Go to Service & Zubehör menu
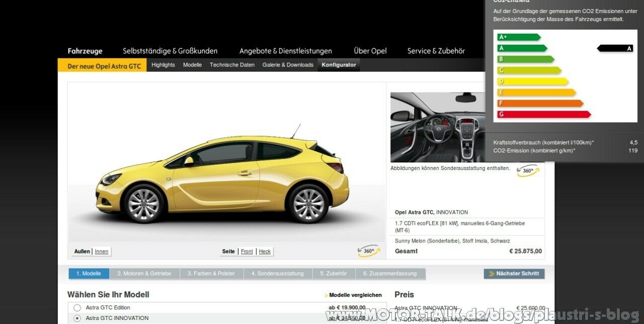 [436, 51]
